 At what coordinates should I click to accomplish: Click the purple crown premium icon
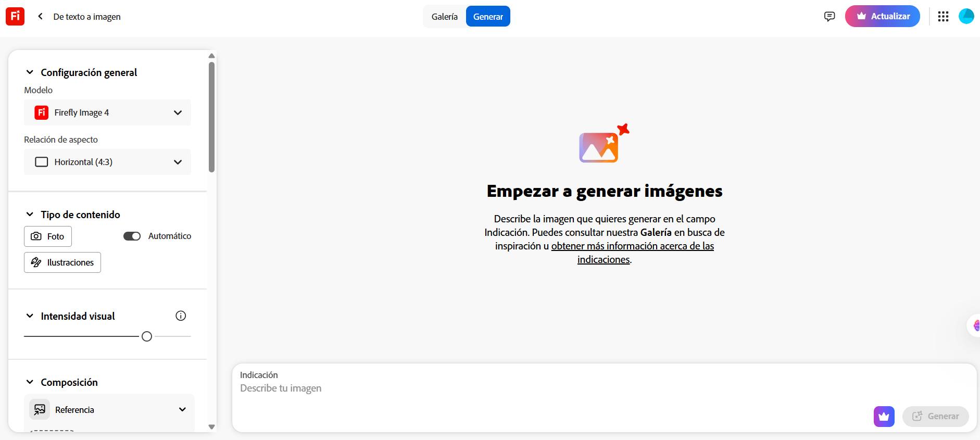(x=884, y=417)
